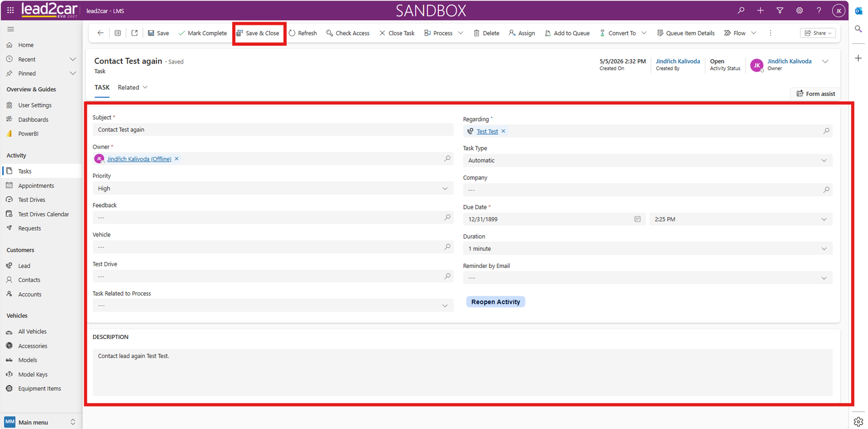Open the Test Test regarding link
This screenshot has height=429, width=868.
pos(487,131)
